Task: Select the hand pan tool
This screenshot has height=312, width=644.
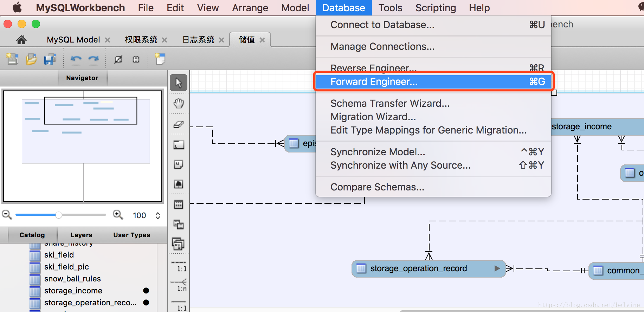Action: pos(179,104)
